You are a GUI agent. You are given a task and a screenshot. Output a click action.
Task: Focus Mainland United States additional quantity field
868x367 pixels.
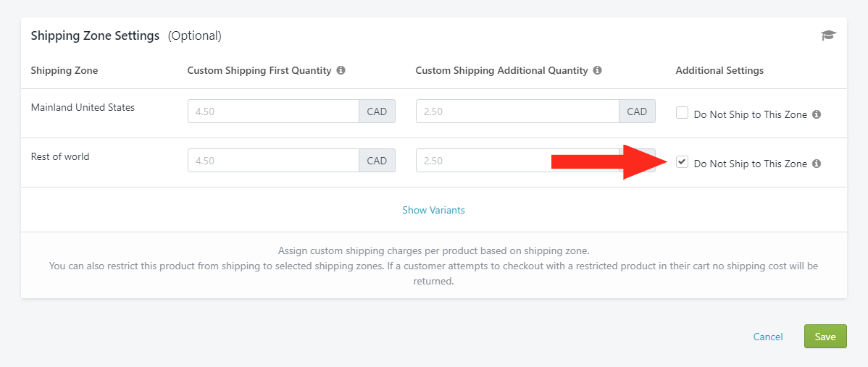coord(517,111)
